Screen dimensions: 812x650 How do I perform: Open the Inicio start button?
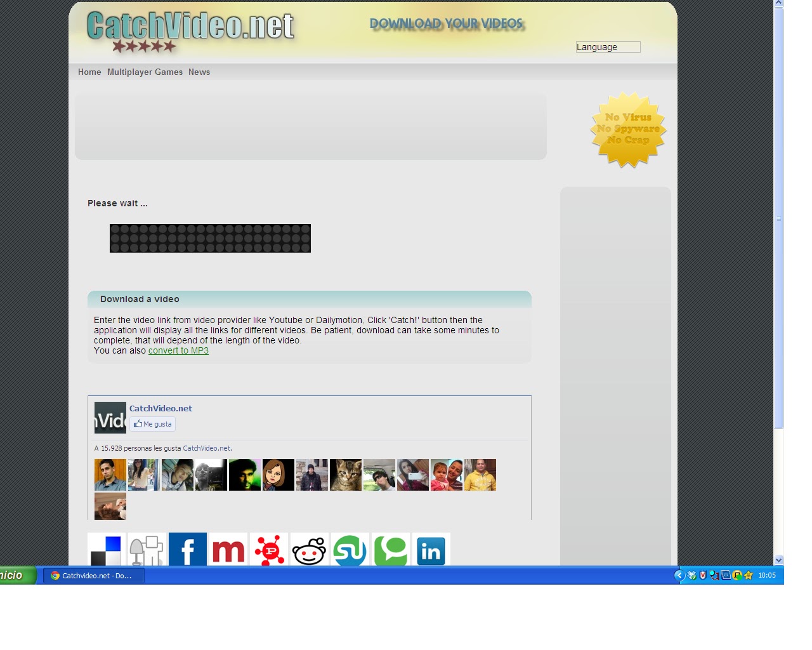coord(18,576)
